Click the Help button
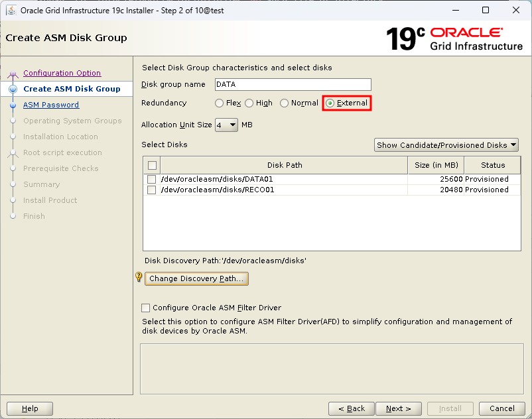Image resolution: width=532 pixels, height=419 pixels. [x=30, y=408]
